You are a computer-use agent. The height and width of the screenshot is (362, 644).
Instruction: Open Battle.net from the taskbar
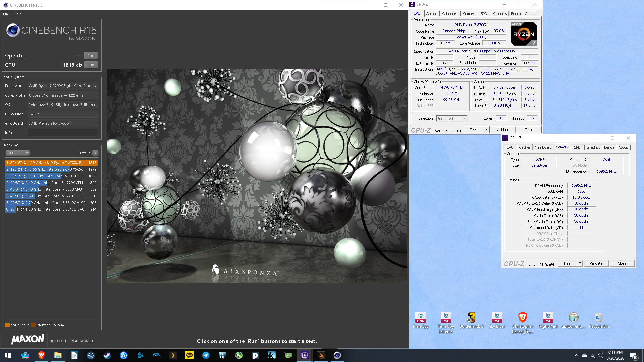coord(140,355)
